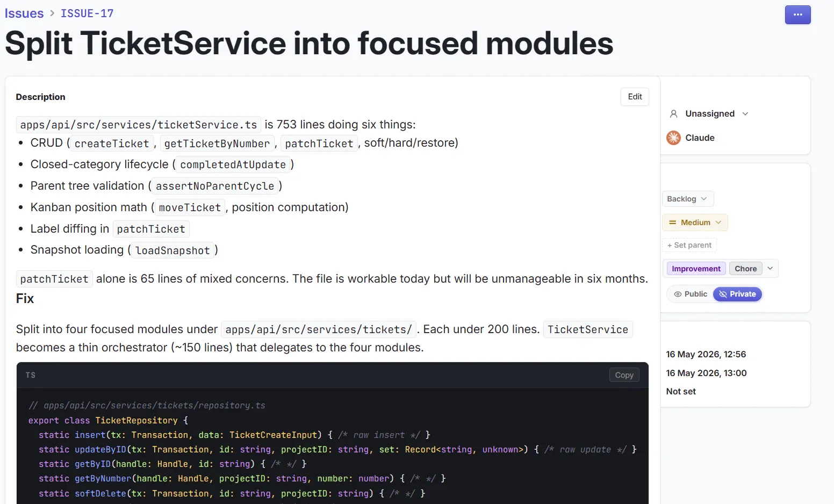834x504 pixels.
Task: Click the TS language label
Action: (31, 375)
